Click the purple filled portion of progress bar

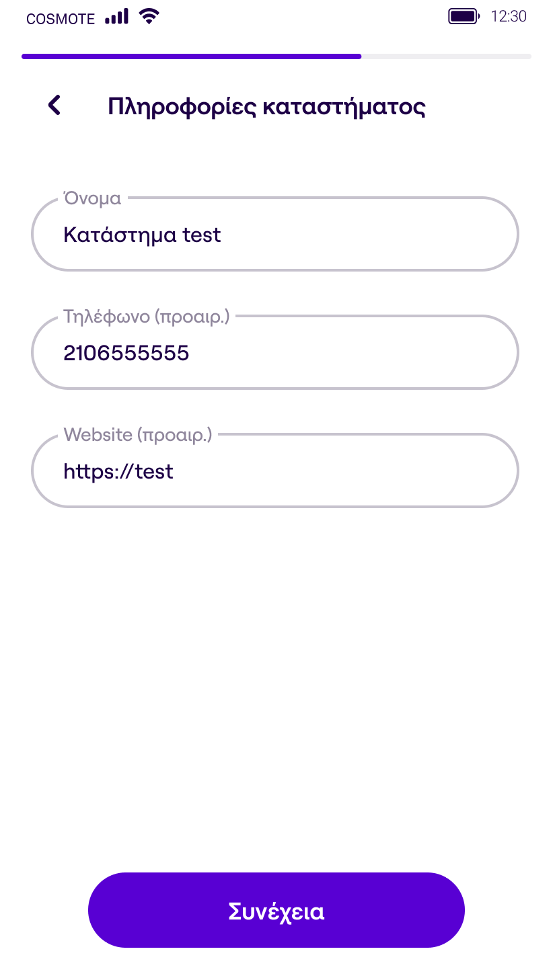coord(191,56)
